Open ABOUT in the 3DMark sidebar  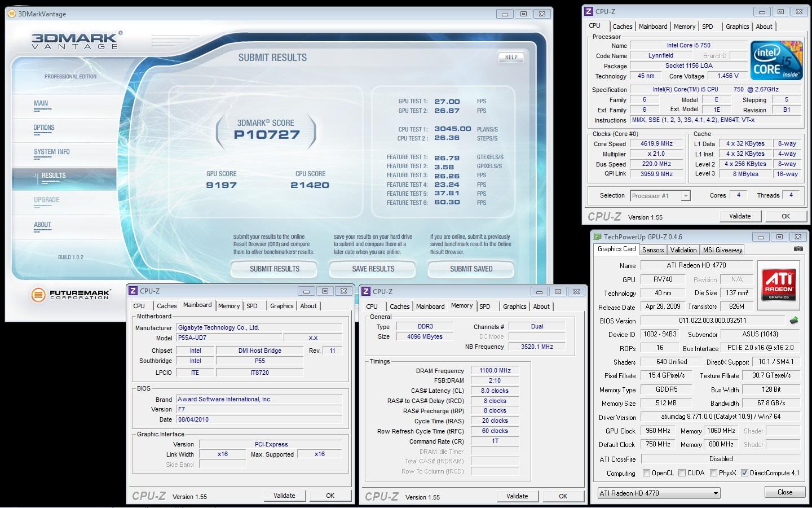point(42,225)
